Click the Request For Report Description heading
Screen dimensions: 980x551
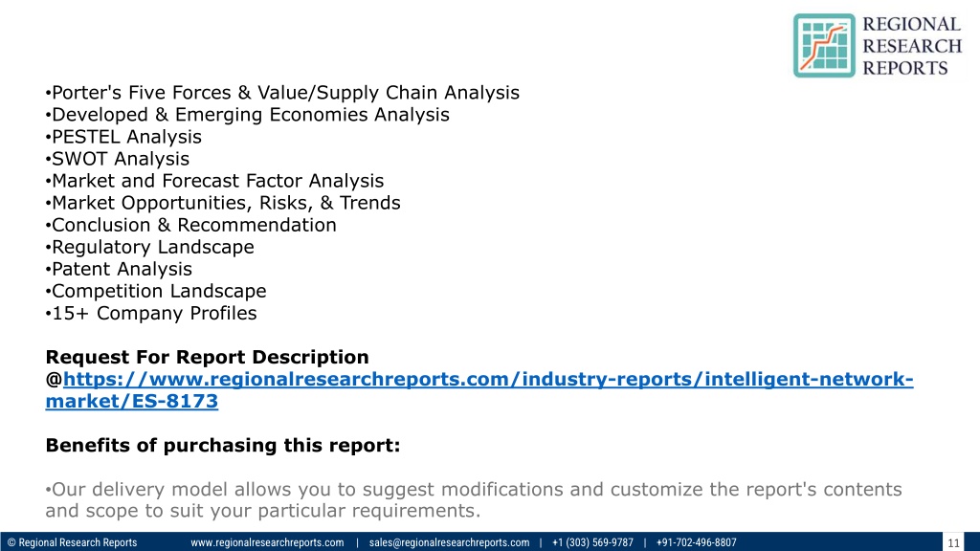207,358
